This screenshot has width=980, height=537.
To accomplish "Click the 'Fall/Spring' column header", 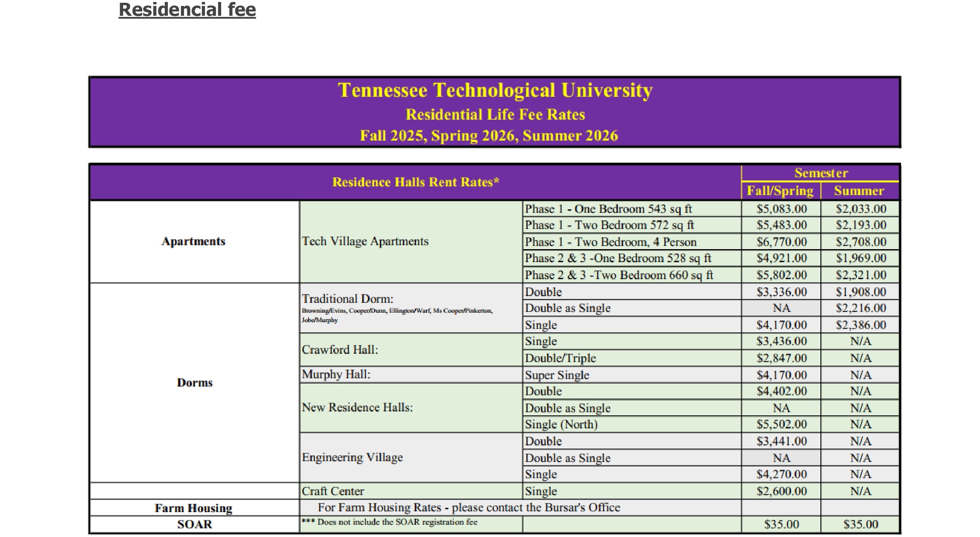I will (x=780, y=191).
